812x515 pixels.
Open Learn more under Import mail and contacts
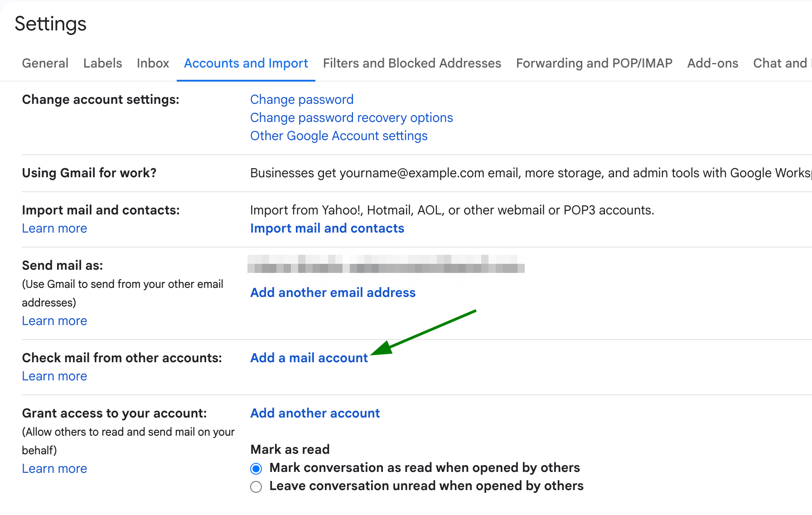(54, 228)
